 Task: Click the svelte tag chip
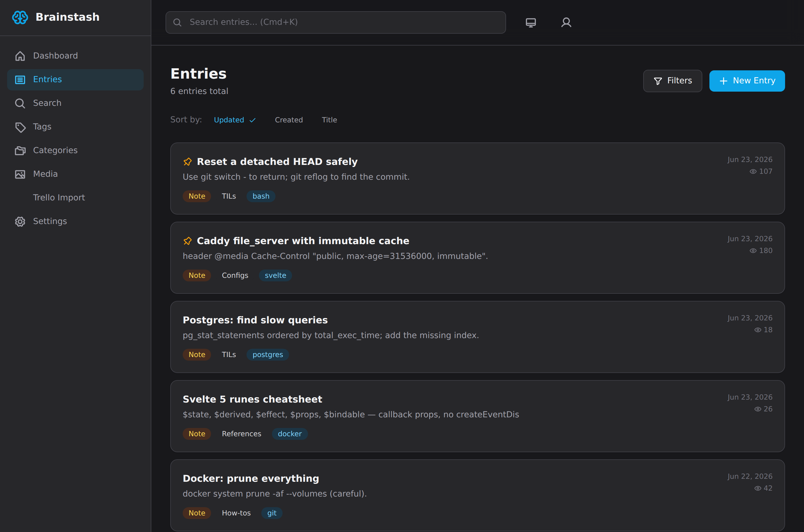(275, 275)
